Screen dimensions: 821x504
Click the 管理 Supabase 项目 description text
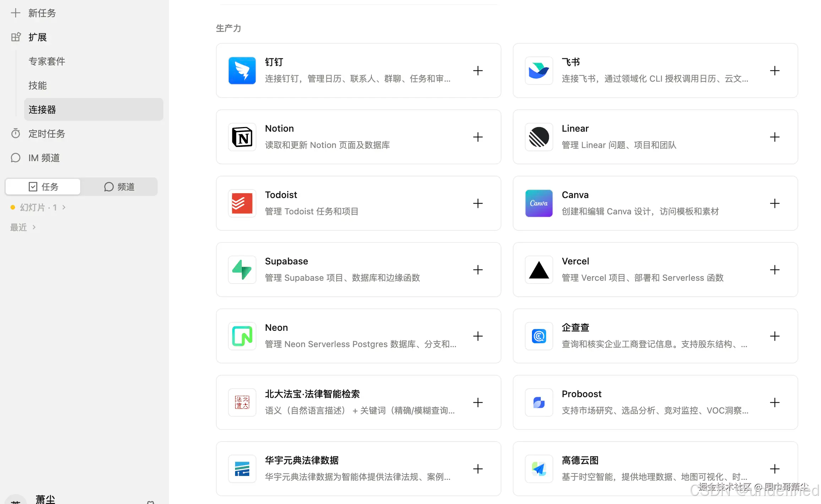click(343, 278)
